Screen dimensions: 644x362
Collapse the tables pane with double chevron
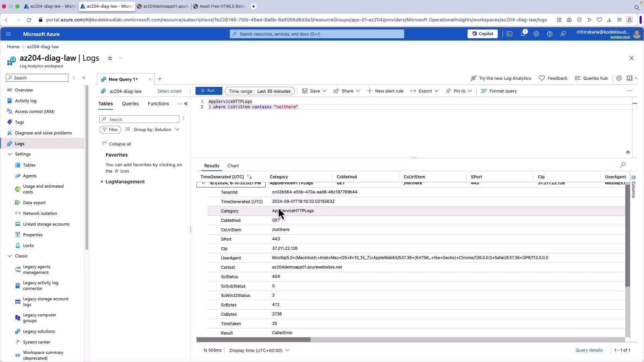[186, 104]
